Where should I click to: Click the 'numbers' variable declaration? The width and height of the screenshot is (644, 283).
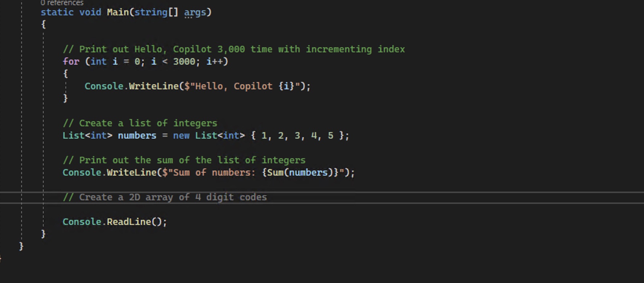coord(137,136)
